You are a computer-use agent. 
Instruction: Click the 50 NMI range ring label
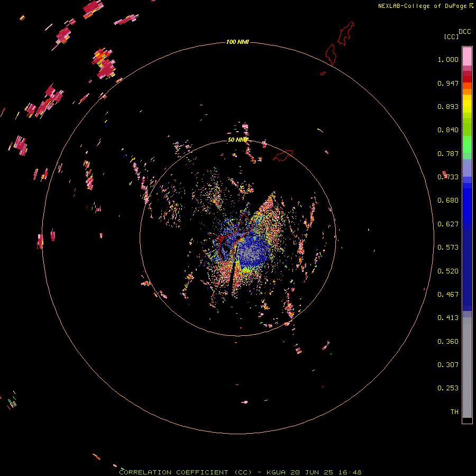point(237,140)
